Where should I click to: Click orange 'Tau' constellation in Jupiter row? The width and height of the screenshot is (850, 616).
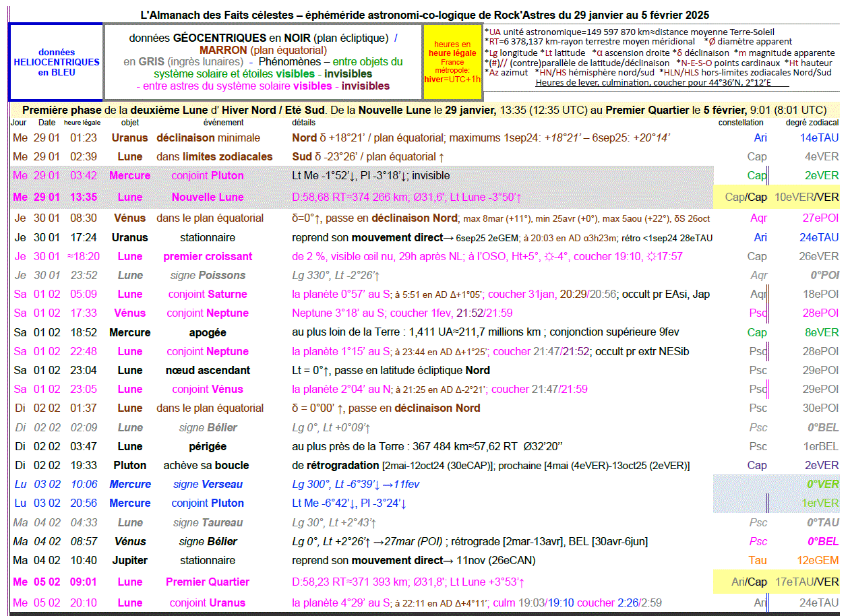pyautogui.click(x=758, y=560)
